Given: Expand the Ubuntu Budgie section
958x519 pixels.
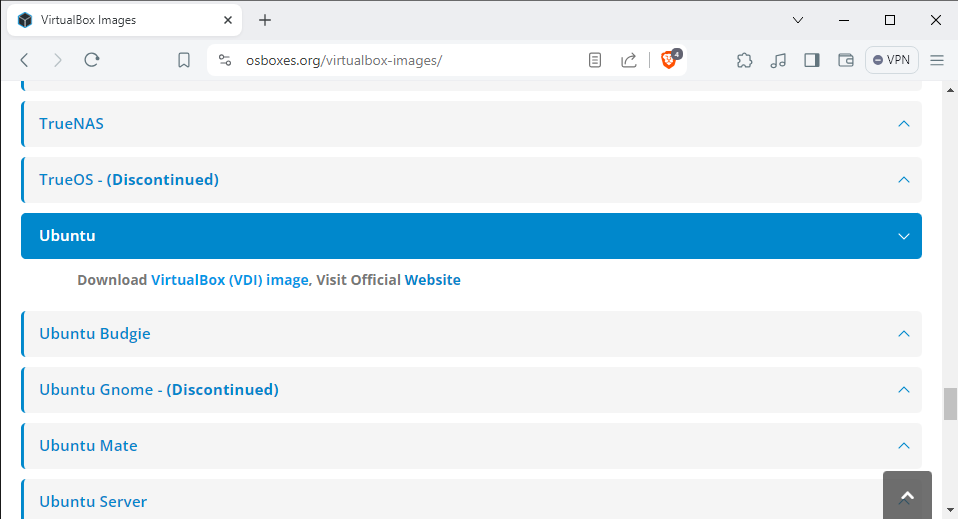Looking at the screenshot, I should point(471,334).
